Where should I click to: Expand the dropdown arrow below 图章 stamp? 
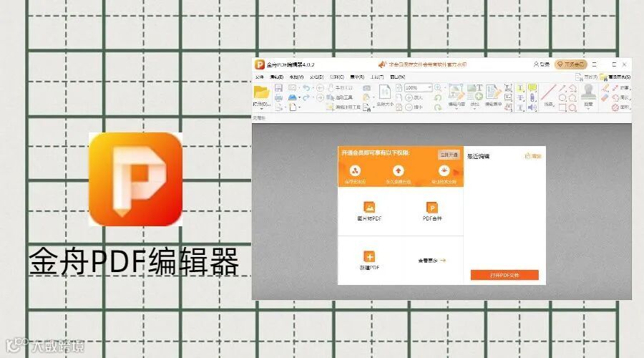point(588,109)
